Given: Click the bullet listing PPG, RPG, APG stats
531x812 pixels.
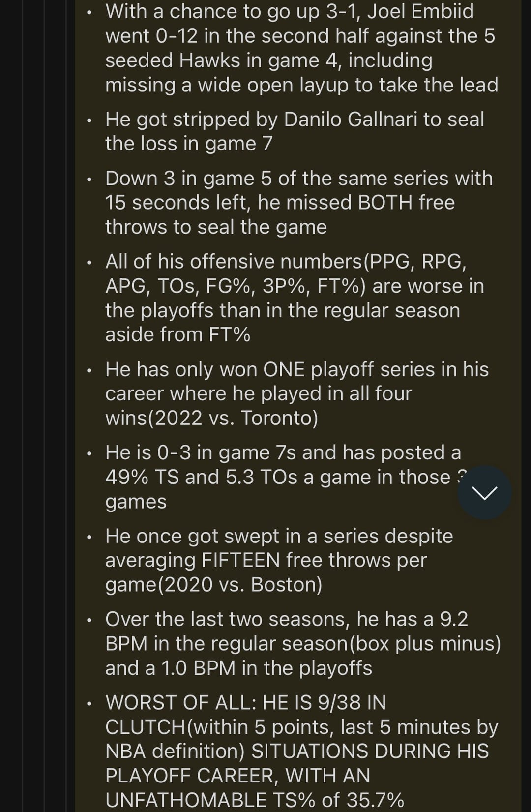Looking at the screenshot, I should [x=294, y=298].
